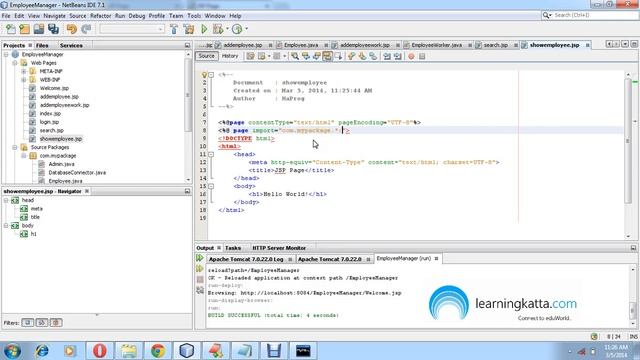Open the Debug menu
This screenshot has width=640, height=360.
pos(137,16)
